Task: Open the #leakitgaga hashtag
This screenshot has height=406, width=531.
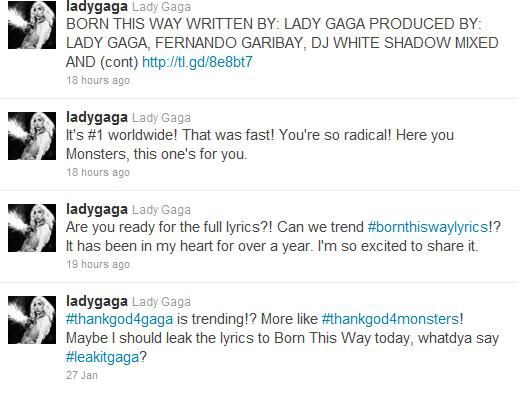Action: click(x=103, y=357)
